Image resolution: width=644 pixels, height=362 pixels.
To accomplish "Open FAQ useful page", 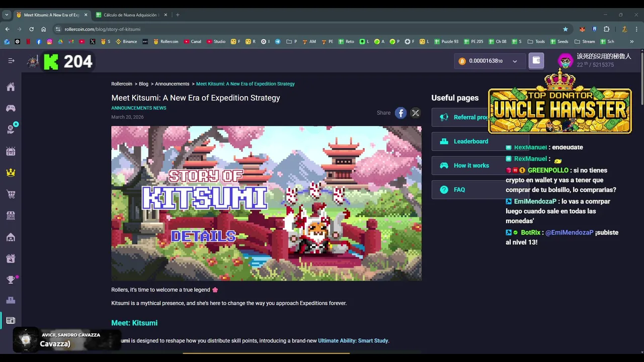I will coord(480,190).
